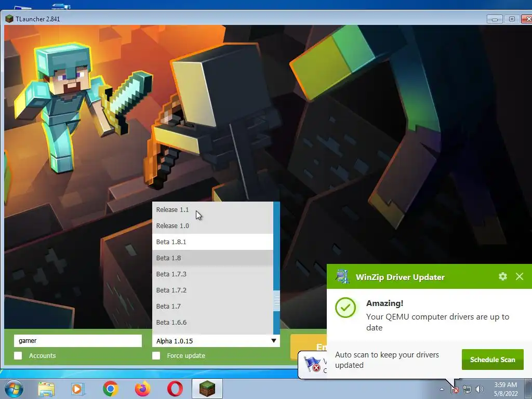Choose Beta 1.8.1 in the version list
Image resolution: width=532 pixels, height=399 pixels.
click(212, 242)
